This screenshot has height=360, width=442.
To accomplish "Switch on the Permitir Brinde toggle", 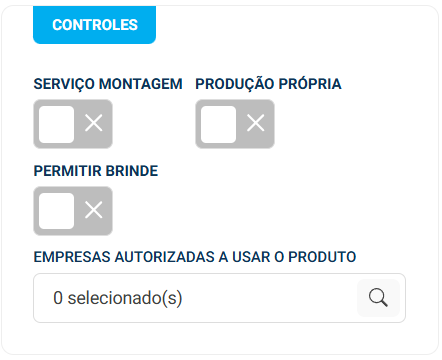I will point(73,211).
